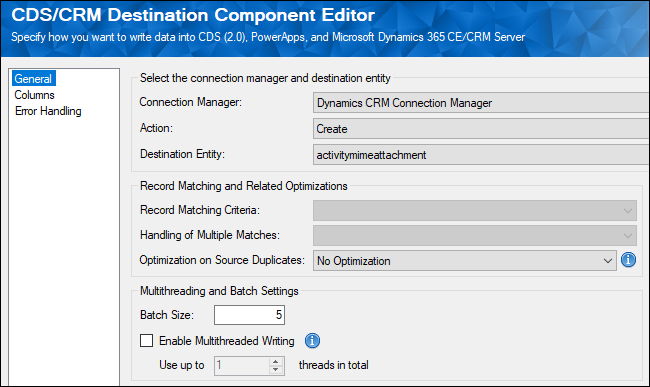The width and height of the screenshot is (650, 387).
Task: Click Record Matching and Related Optimizations heading
Action: pos(244,186)
